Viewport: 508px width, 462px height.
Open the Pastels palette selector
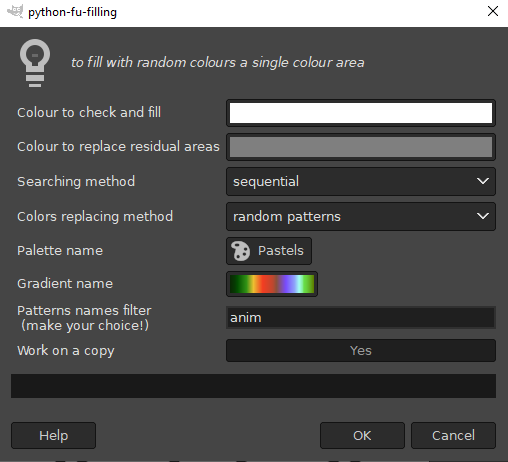pos(269,251)
